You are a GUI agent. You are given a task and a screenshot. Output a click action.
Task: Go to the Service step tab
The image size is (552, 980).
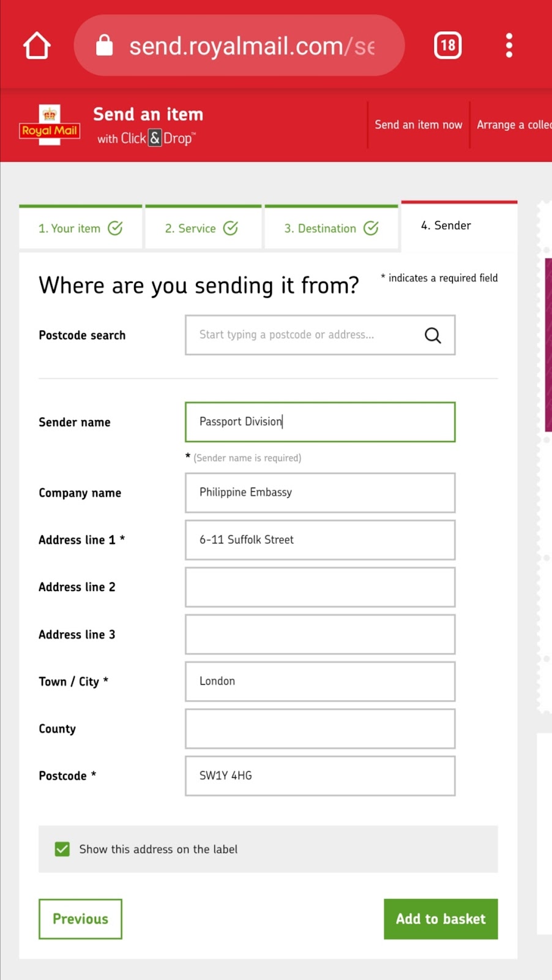click(x=201, y=228)
